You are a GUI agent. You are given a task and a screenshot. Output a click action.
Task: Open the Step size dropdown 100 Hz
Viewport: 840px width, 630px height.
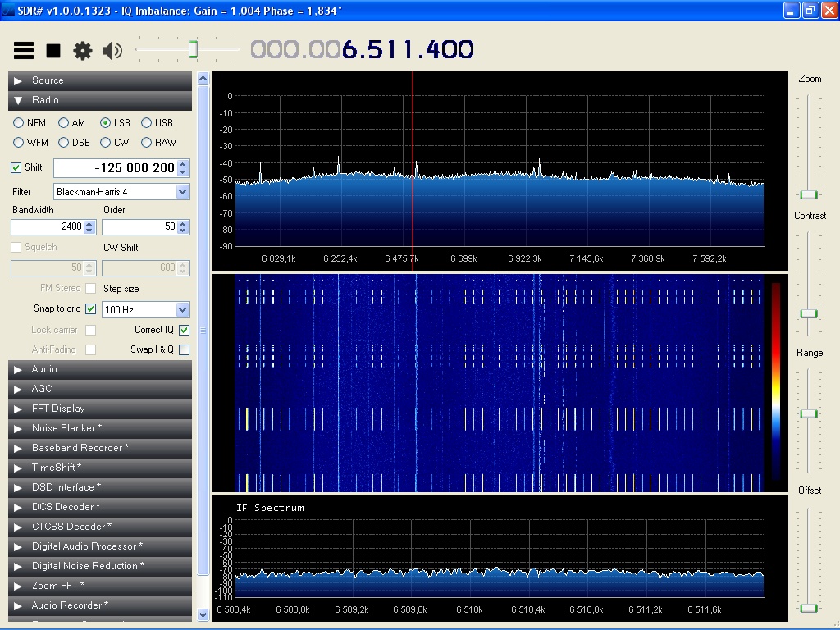[146, 309]
